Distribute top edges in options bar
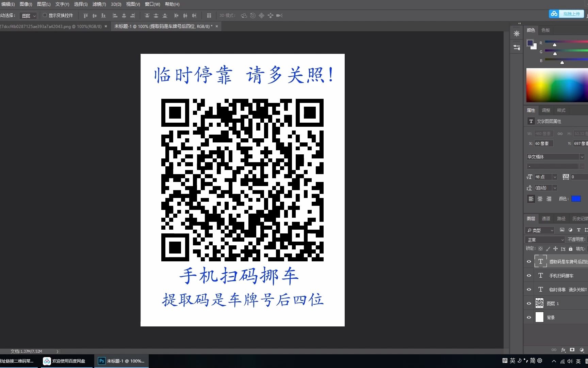 (x=147, y=16)
